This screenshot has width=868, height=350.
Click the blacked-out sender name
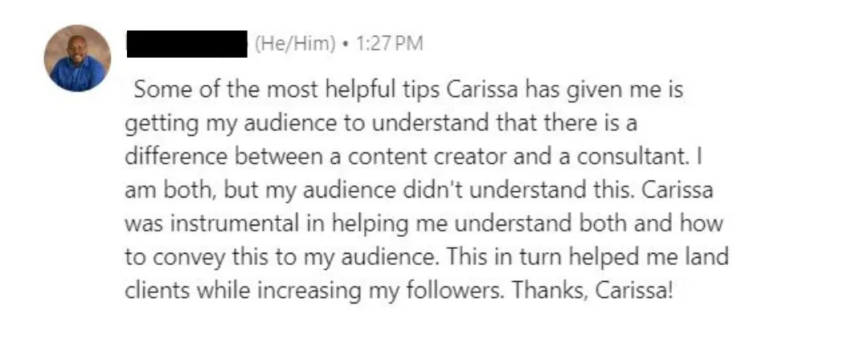[x=187, y=43]
